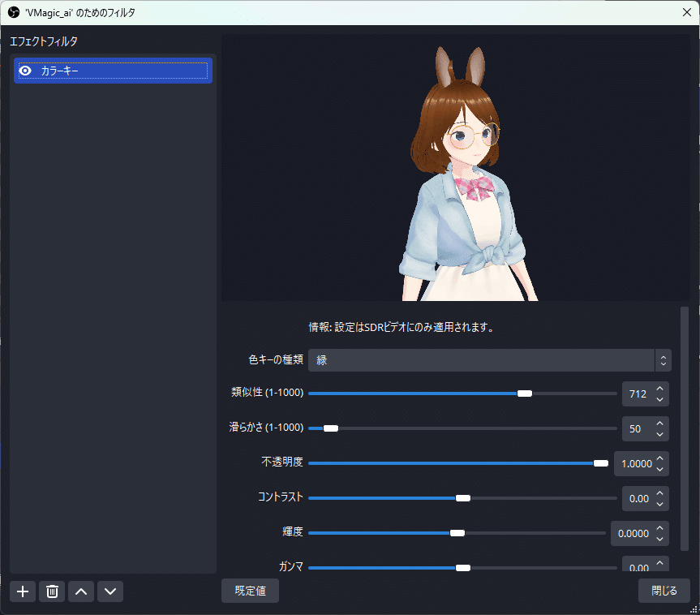Close the filter window with X
The height and width of the screenshot is (615, 700).
(x=687, y=12)
